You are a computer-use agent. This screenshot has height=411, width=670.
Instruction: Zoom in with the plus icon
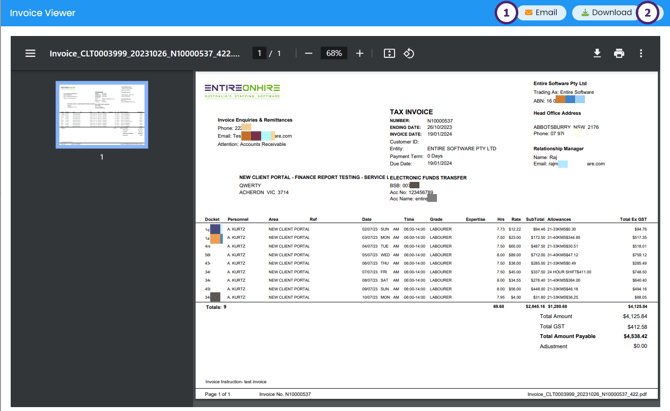coord(360,53)
